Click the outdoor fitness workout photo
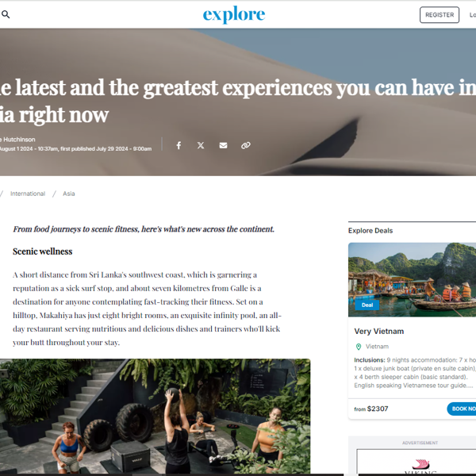 click(155, 416)
